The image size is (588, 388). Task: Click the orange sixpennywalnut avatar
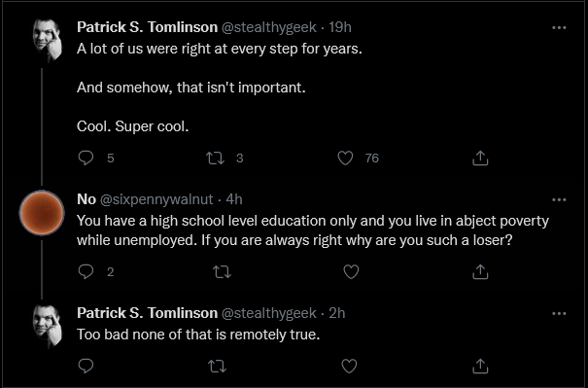42,213
